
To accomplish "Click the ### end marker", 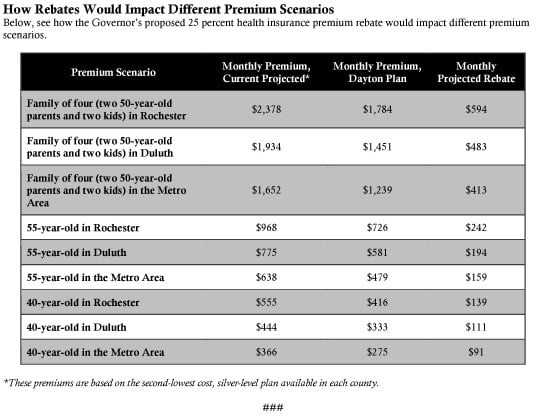I will coord(273,407).
